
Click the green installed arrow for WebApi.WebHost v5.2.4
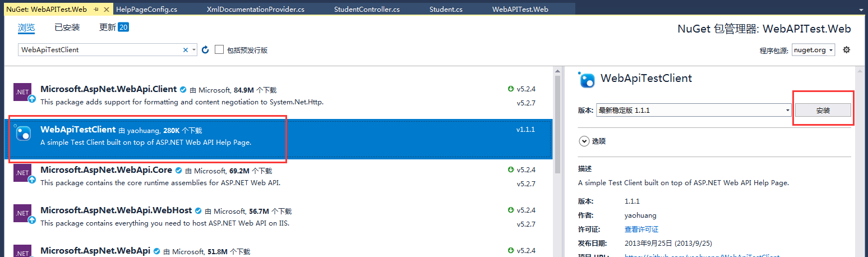tap(511, 210)
